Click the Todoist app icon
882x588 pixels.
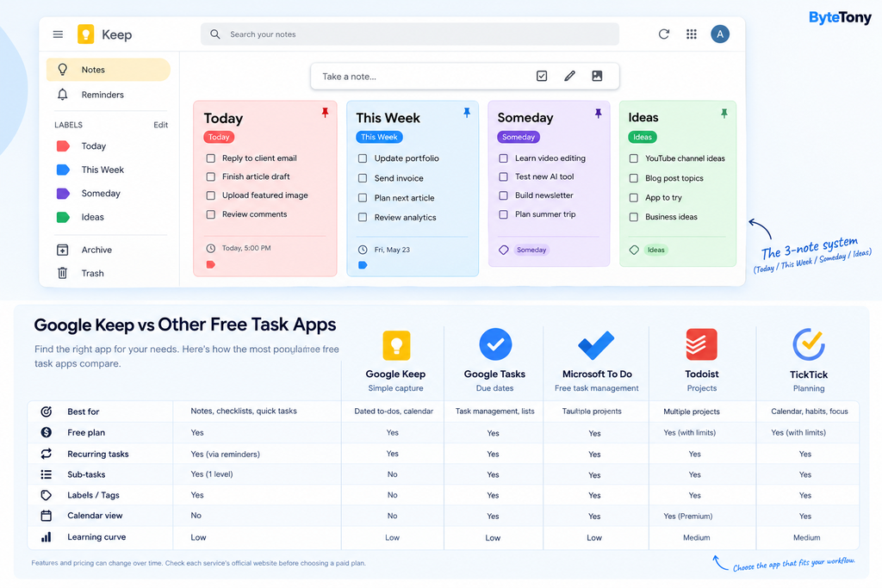tap(701, 344)
